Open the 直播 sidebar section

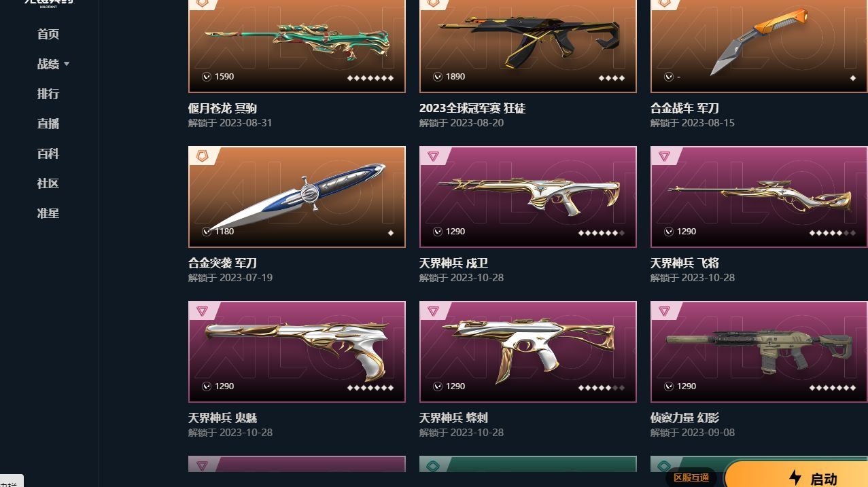coord(48,124)
